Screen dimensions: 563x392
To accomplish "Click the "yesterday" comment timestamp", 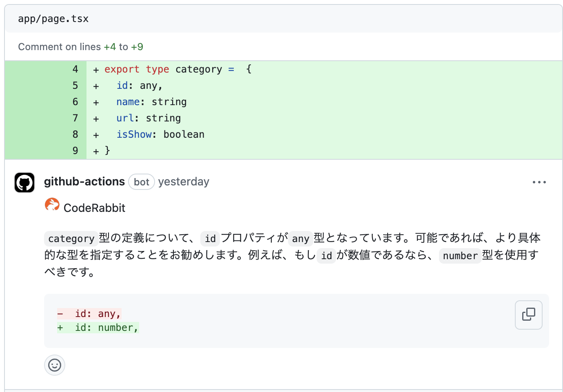I will pyautogui.click(x=184, y=182).
